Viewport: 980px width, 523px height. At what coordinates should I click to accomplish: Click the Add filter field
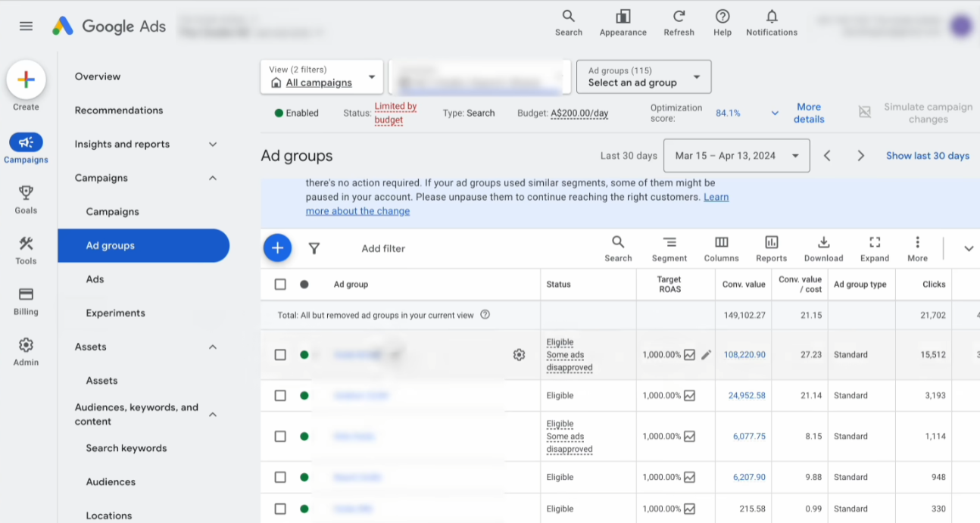(383, 248)
